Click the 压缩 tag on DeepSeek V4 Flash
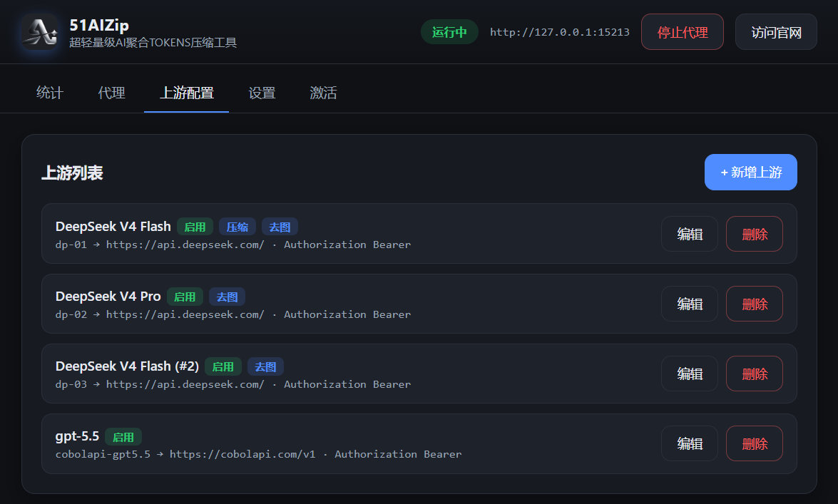 237,227
